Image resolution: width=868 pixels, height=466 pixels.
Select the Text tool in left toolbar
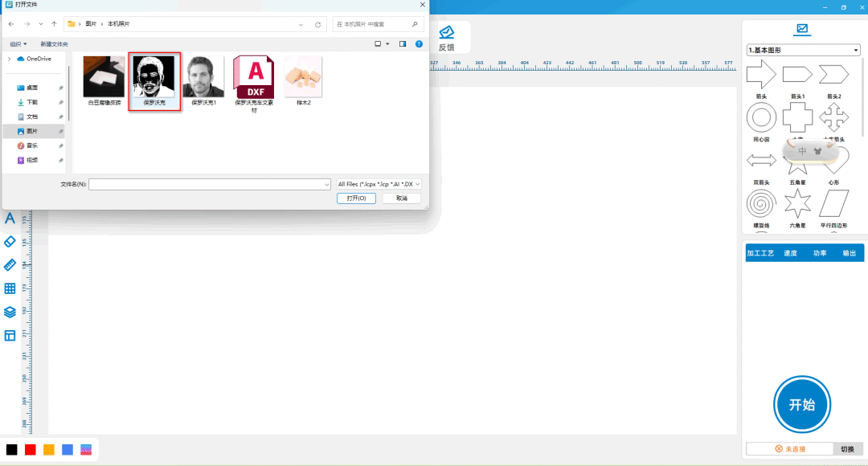click(x=10, y=218)
